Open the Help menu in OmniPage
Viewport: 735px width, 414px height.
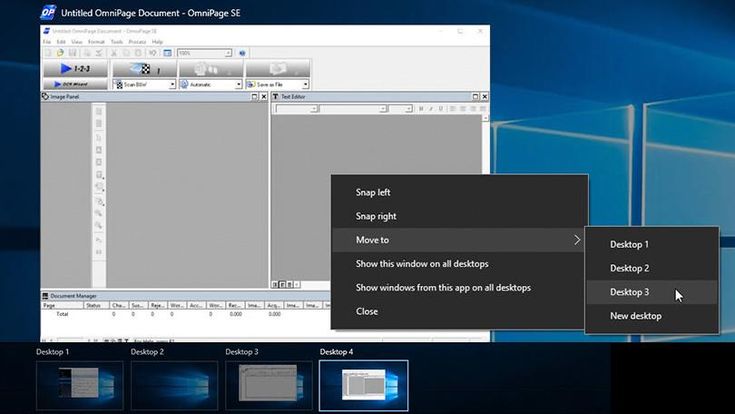(x=157, y=42)
